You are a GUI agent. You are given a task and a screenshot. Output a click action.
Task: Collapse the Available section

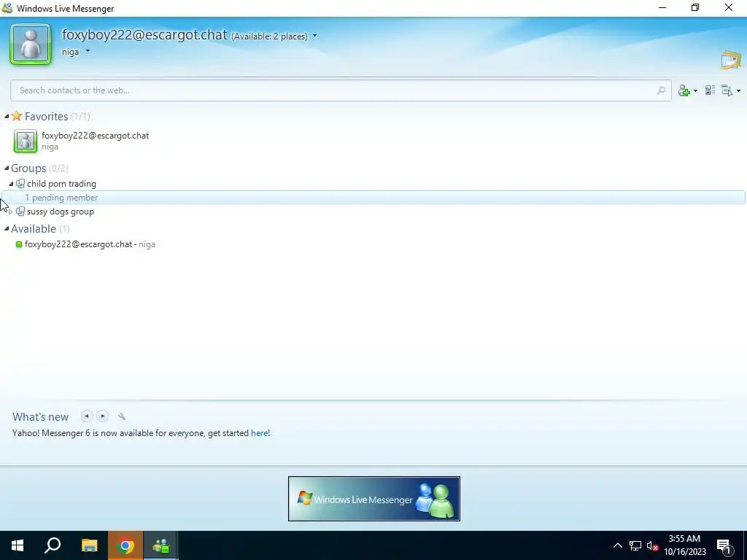pos(7,228)
